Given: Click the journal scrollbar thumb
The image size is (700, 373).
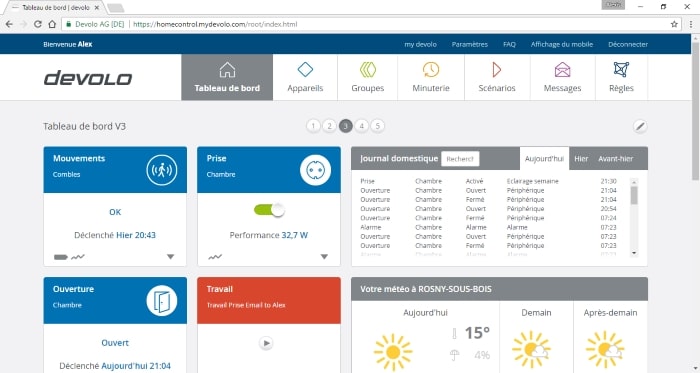Looking at the screenshot, I should (x=634, y=195).
